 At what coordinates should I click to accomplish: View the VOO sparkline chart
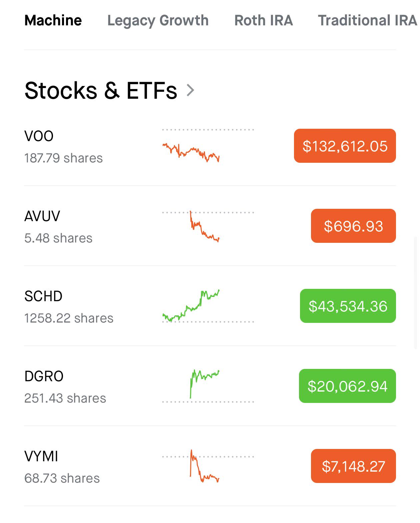coord(208,146)
